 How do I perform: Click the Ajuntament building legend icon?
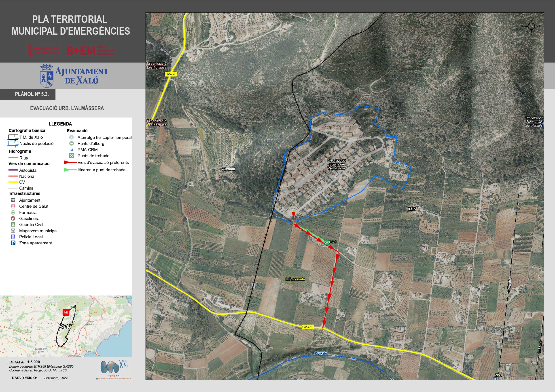[13, 200]
